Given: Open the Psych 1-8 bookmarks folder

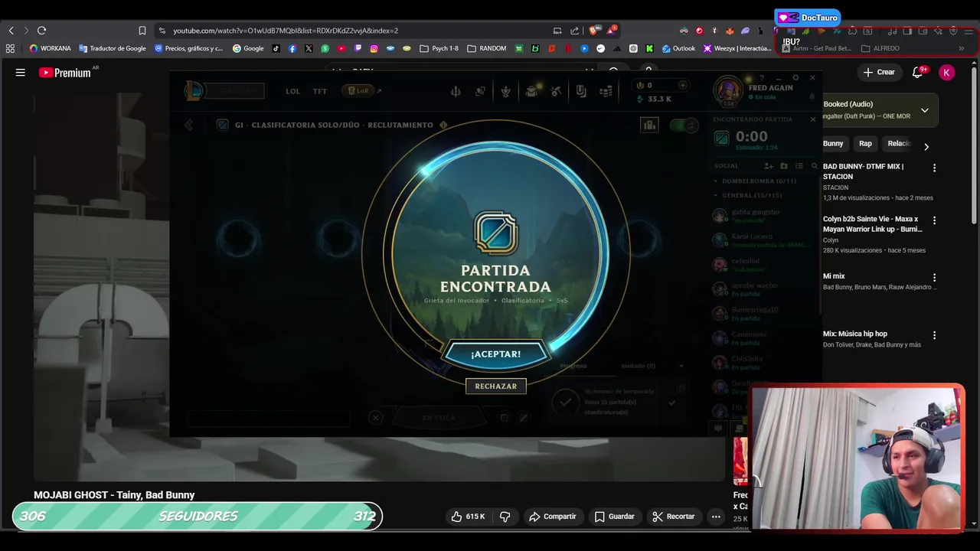Looking at the screenshot, I should pyautogui.click(x=439, y=48).
